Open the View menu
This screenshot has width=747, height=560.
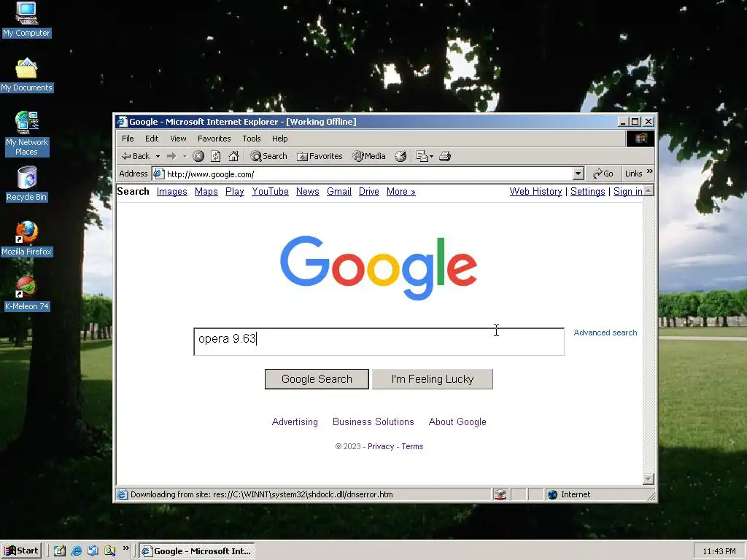(178, 139)
